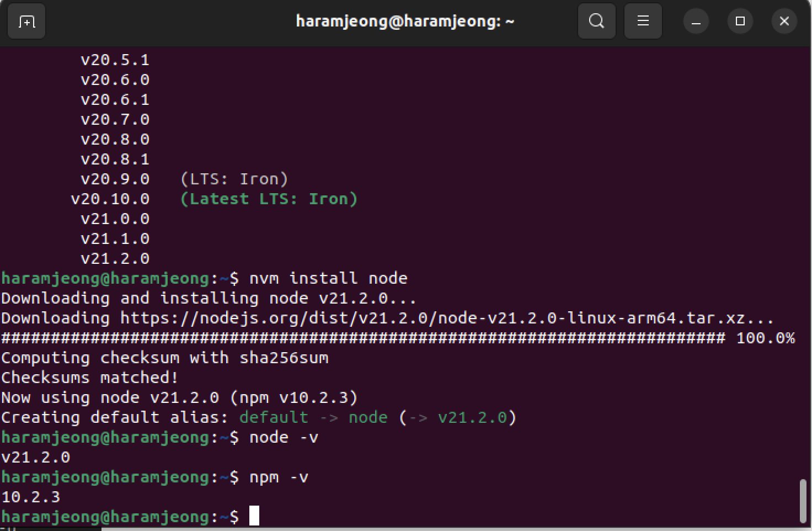Open the hamburger menu
Screen dimensions: 812x531
point(643,22)
